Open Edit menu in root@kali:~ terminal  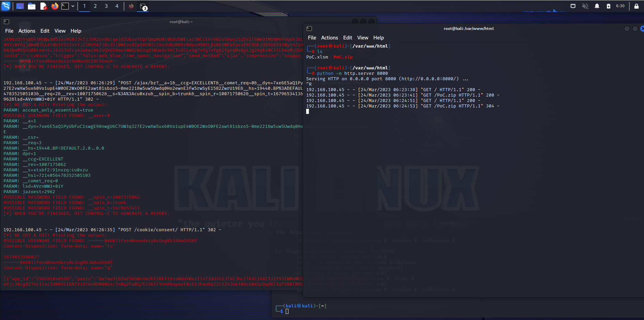[45, 31]
